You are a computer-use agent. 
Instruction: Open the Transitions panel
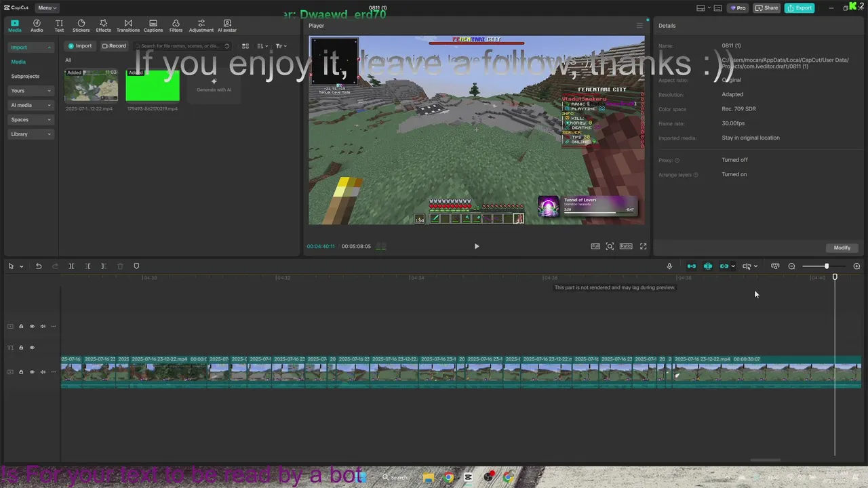128,26
